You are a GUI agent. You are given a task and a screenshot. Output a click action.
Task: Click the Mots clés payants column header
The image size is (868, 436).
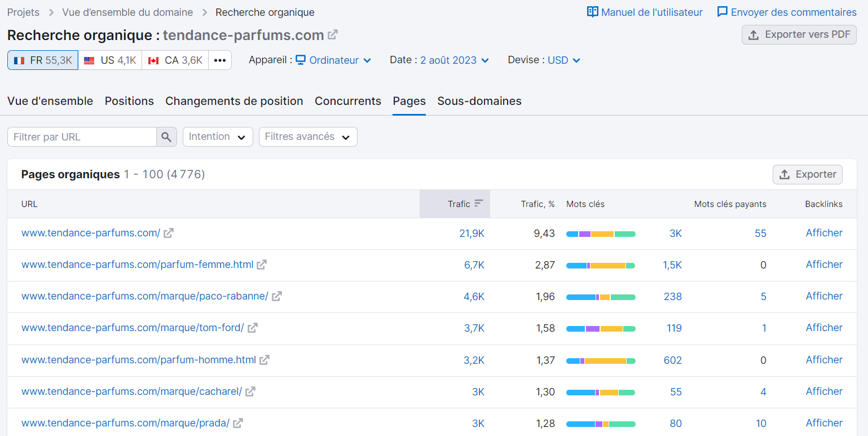coord(730,204)
